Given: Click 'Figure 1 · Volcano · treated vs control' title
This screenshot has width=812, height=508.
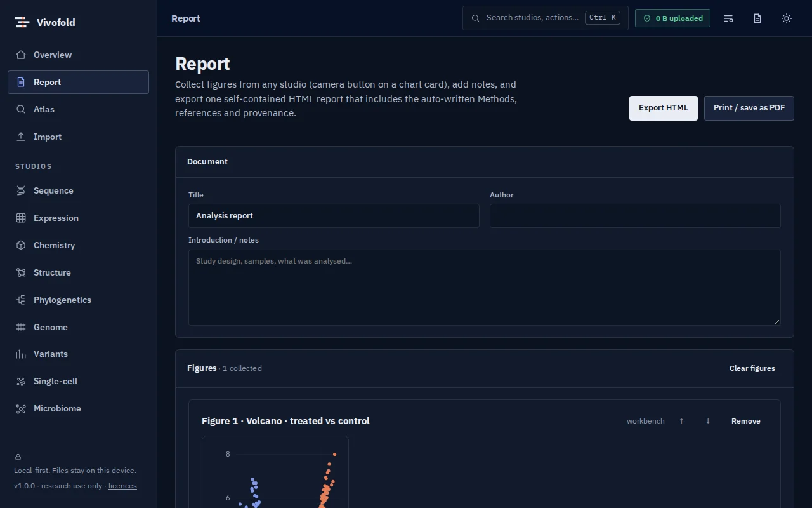Looking at the screenshot, I should click(x=285, y=421).
